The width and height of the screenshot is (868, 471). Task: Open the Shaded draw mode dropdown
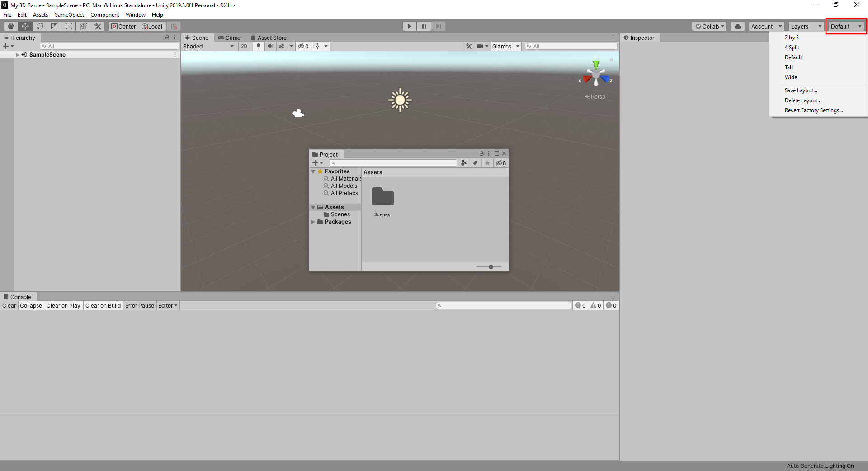(208, 46)
